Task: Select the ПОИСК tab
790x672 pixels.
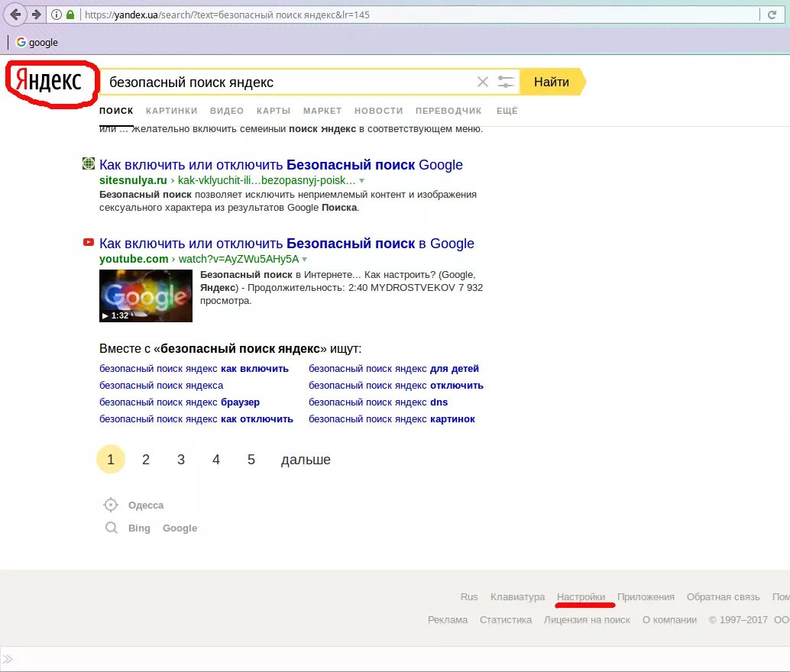Action: [x=116, y=111]
